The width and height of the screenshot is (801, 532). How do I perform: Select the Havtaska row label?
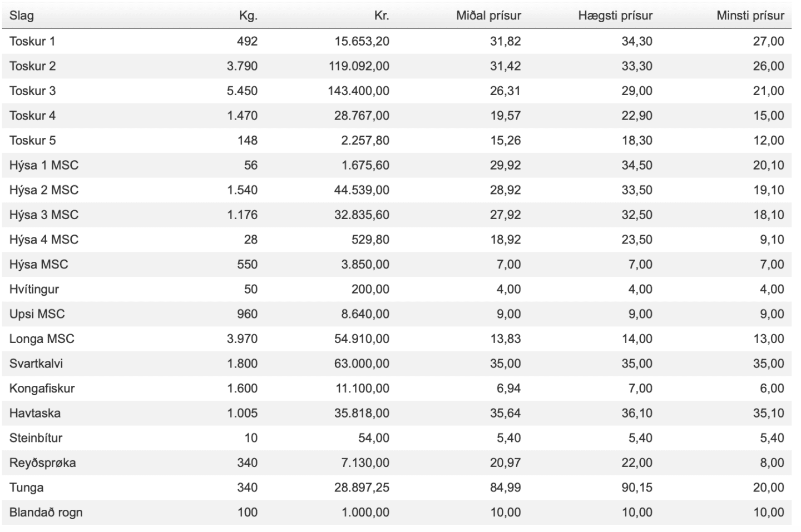point(35,413)
